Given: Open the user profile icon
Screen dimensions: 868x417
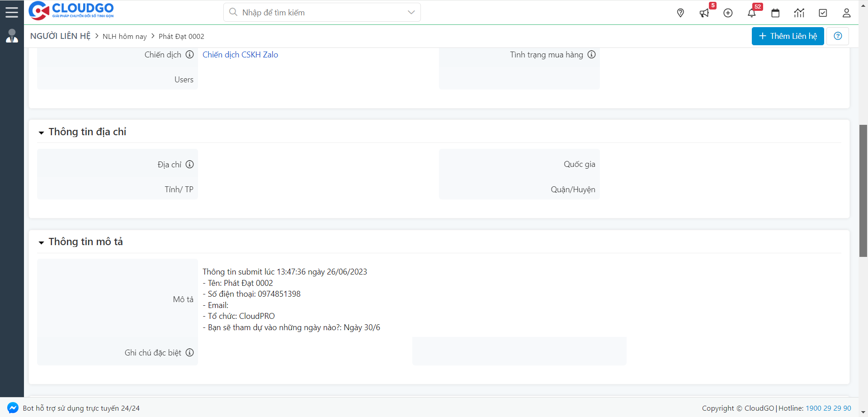Looking at the screenshot, I should click(846, 13).
